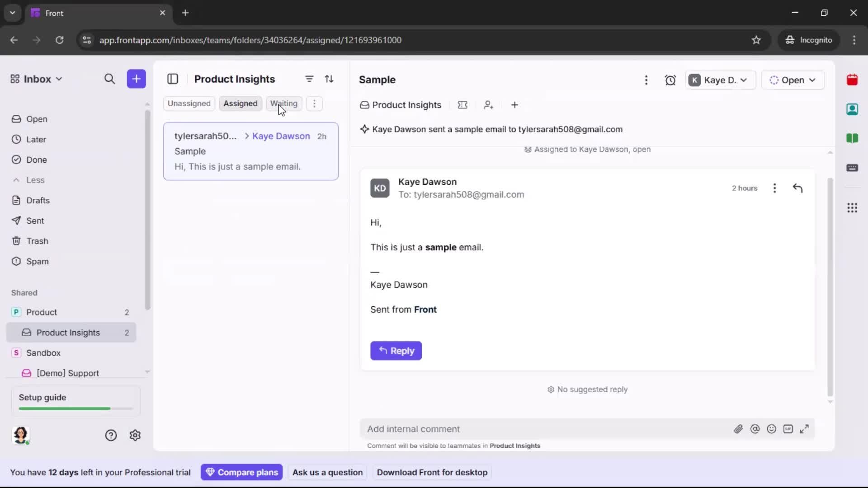
Task: Snooze the conversation using the alarm clock icon
Action: click(671, 80)
